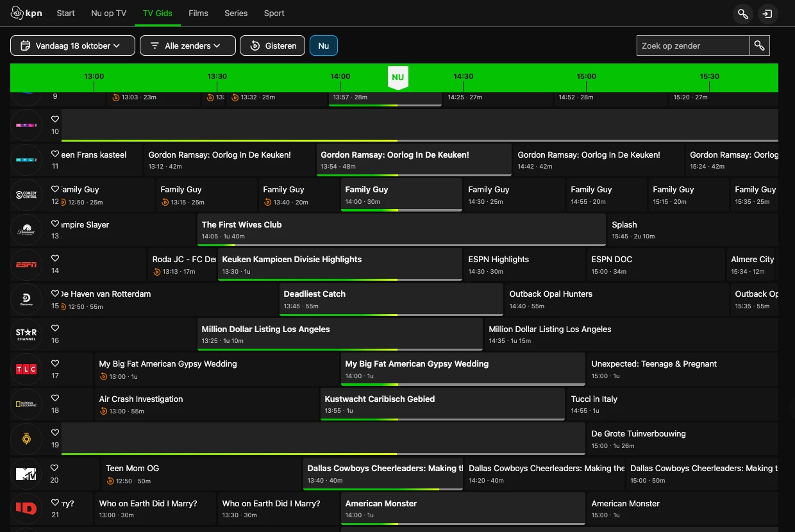Open Dallas Cowboys Cheerleaders at 13:40
Viewport: 795px width, 532px height.
click(382, 474)
